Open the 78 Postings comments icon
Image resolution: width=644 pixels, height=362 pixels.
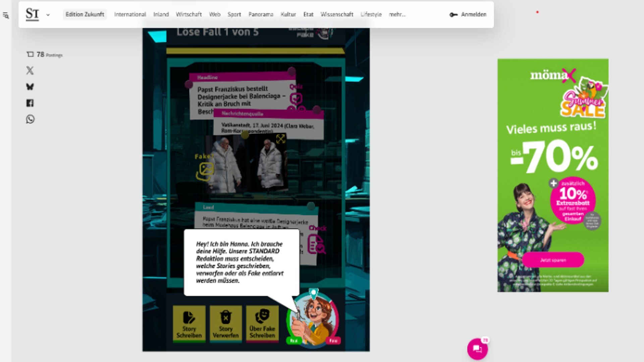31,54
